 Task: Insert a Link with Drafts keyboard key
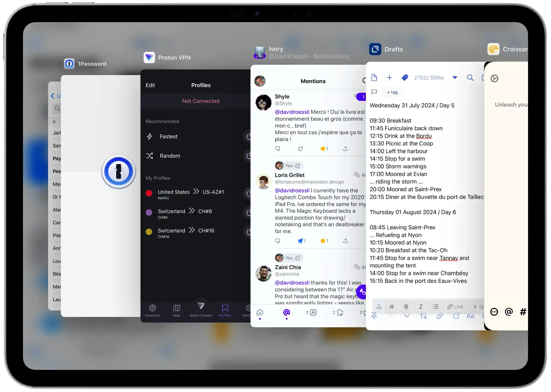point(455,307)
